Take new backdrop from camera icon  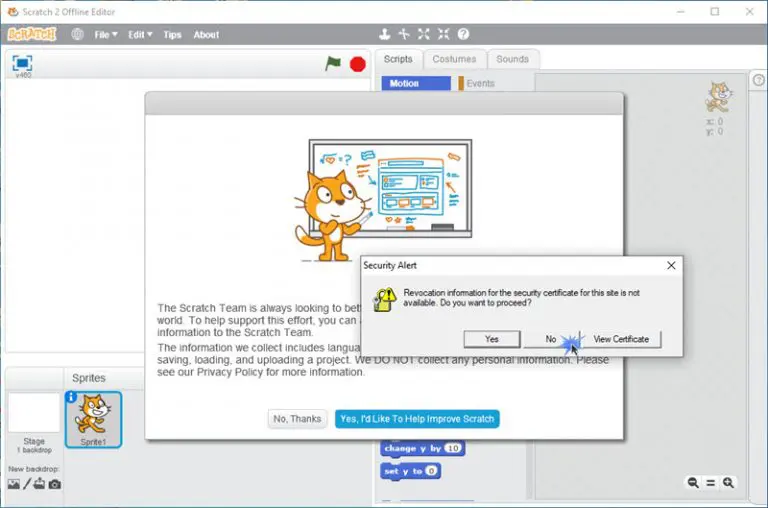[x=55, y=484]
